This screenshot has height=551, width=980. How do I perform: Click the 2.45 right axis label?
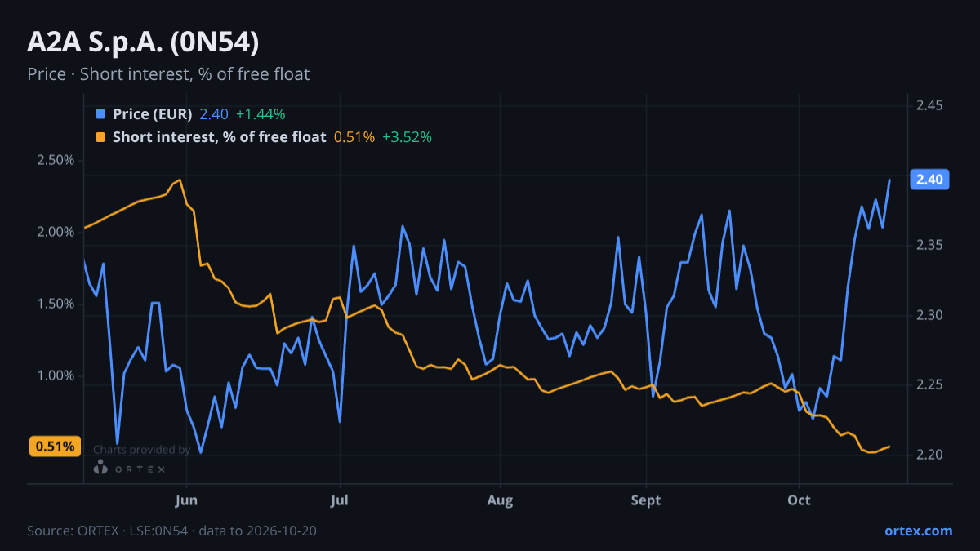tap(929, 105)
